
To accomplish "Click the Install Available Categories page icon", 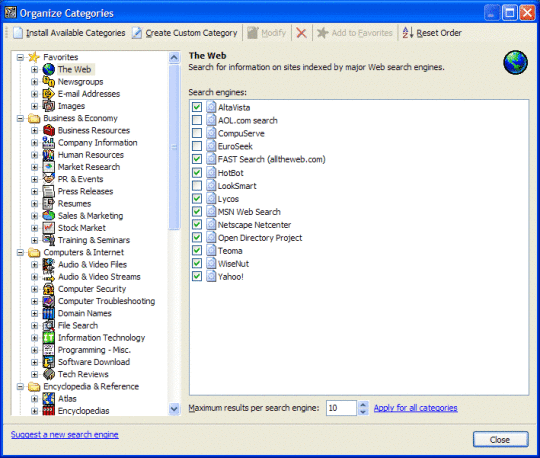I will [x=18, y=33].
